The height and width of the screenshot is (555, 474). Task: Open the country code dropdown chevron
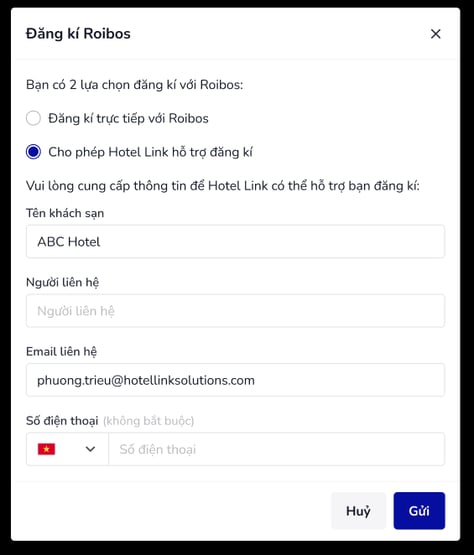90,449
